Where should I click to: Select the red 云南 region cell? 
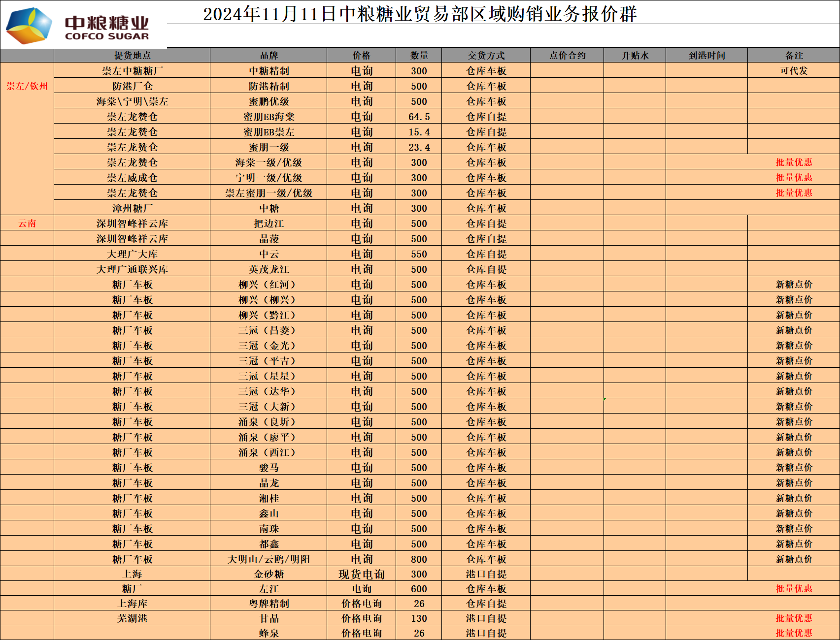27,224
